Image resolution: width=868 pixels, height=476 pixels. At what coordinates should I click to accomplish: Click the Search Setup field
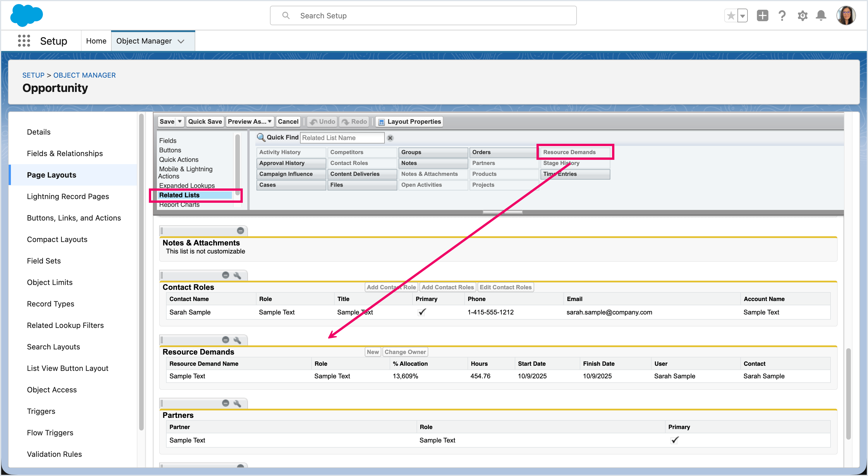point(423,15)
